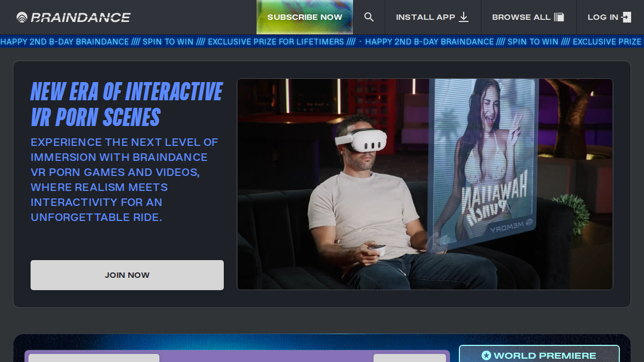Open search with the magnifier icon

(x=369, y=17)
